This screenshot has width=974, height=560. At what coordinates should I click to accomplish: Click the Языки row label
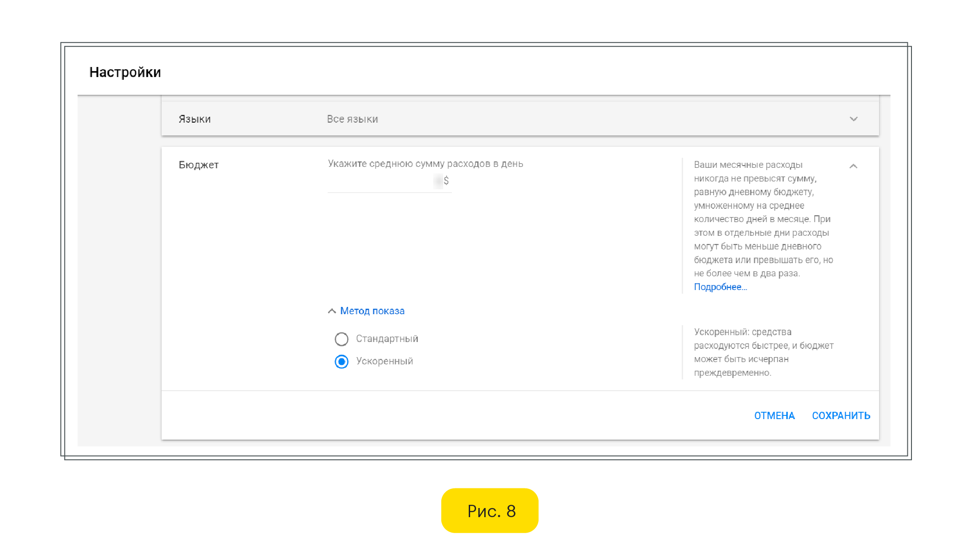click(194, 119)
